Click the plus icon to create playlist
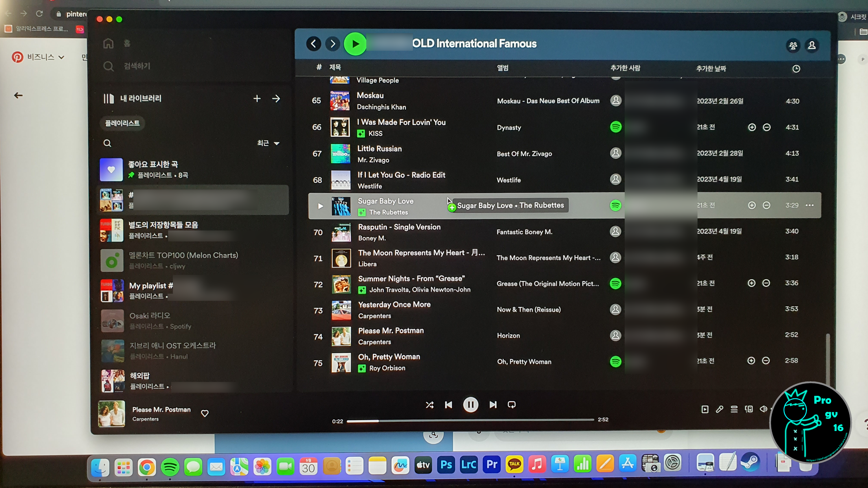 point(257,98)
